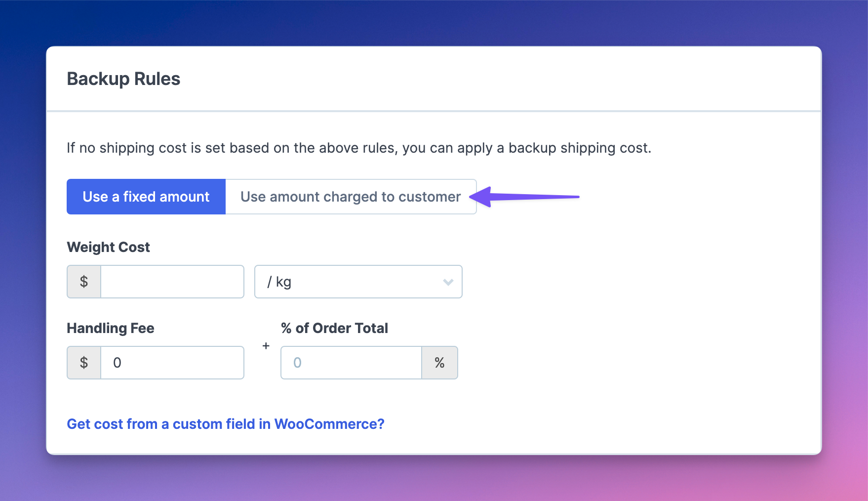Click the Handling Fee label
The height and width of the screenshot is (501, 868).
[111, 328]
